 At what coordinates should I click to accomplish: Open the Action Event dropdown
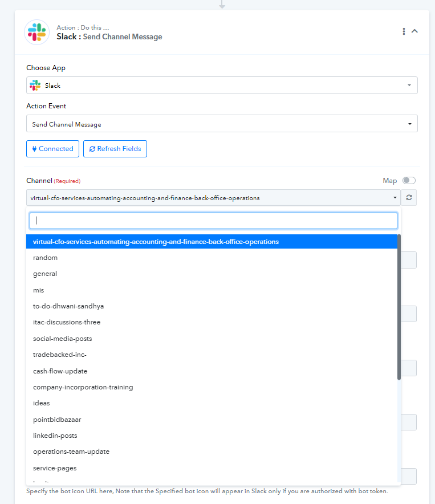click(x=222, y=124)
